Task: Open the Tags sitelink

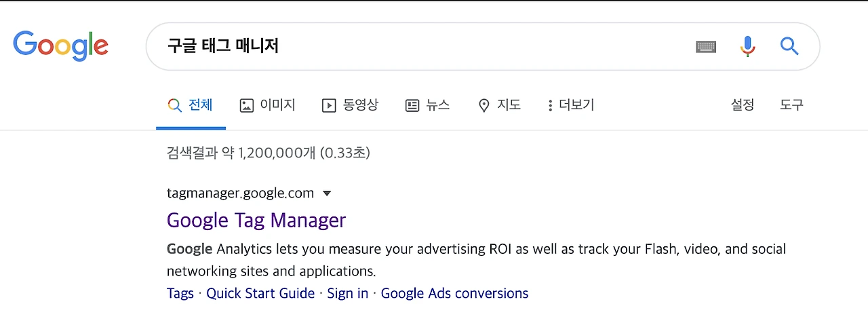Action: point(180,293)
